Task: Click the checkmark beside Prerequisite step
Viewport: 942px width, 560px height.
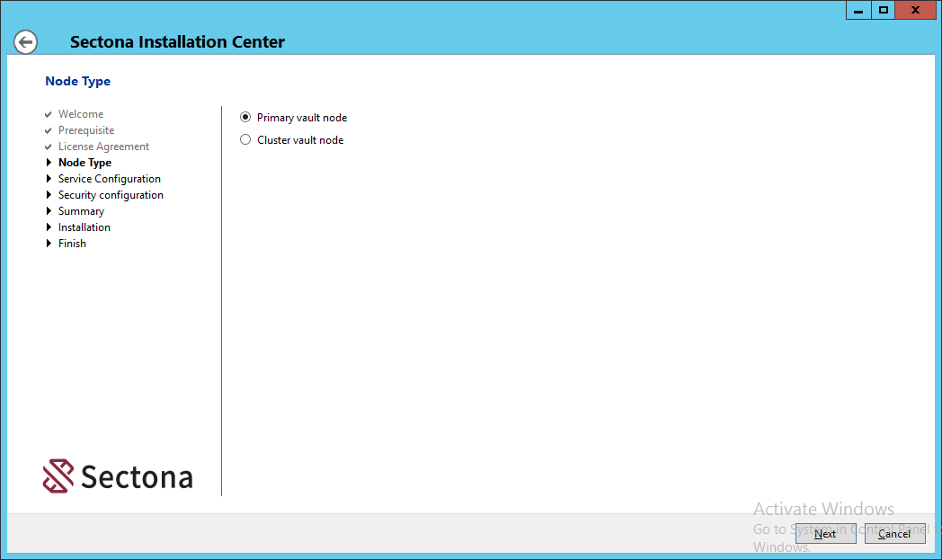Action: (x=48, y=130)
